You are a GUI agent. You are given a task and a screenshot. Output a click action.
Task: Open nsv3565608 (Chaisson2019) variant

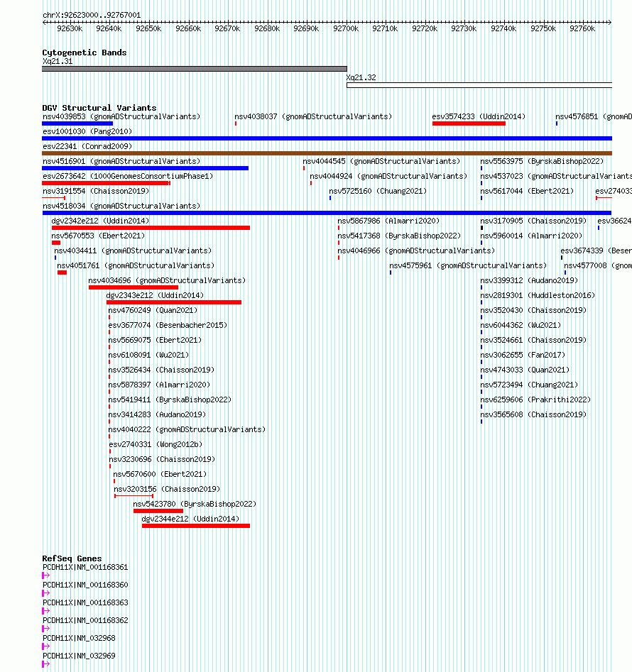(533, 414)
